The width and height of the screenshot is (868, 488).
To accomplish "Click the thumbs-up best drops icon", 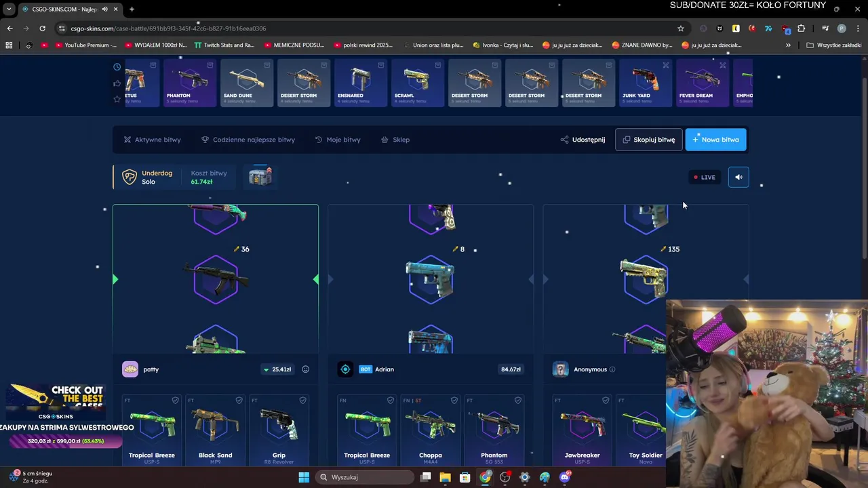I will point(117,83).
